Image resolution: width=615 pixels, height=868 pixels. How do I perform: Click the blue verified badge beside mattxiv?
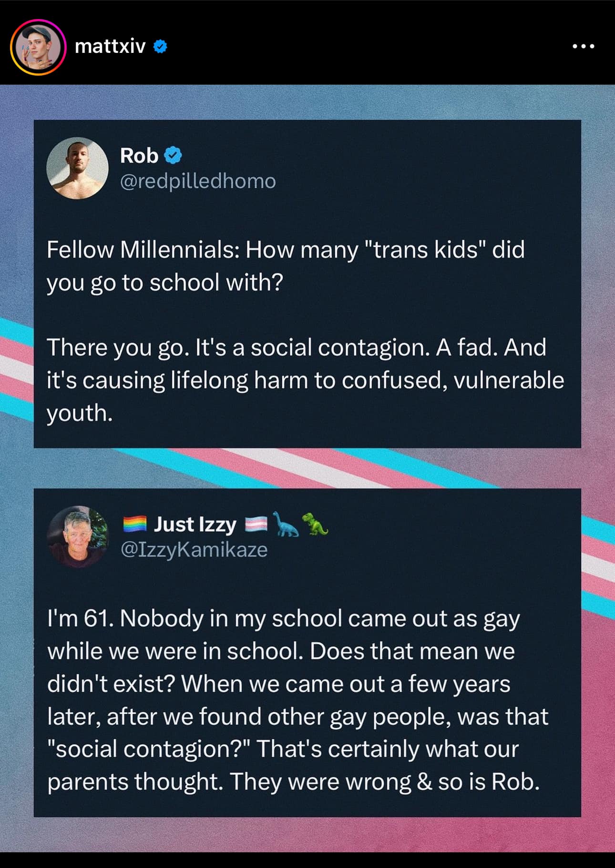160,47
